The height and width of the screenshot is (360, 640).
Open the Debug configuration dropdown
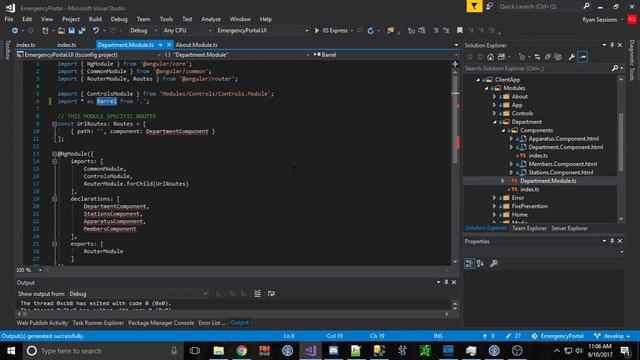click(144, 31)
